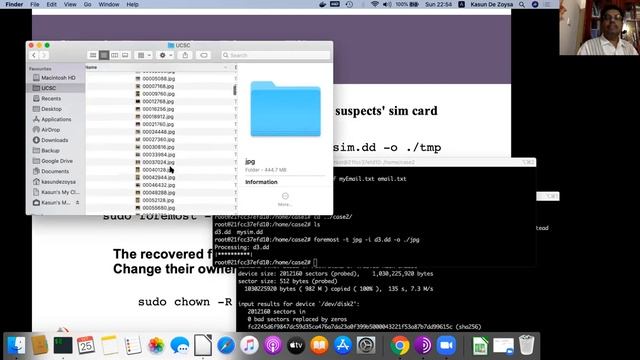Click the volume icon in menu bar
Screen dimensions: 640x360
(x=387, y=4)
